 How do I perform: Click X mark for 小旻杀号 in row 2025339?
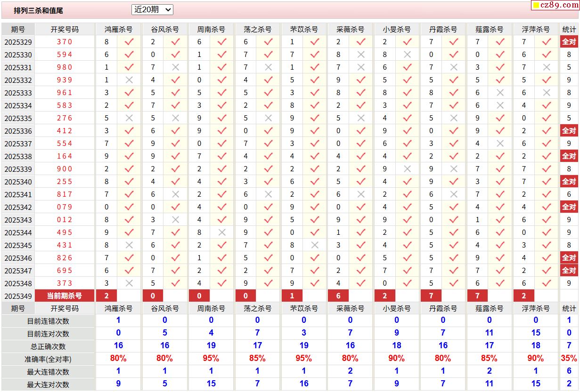coord(408,168)
